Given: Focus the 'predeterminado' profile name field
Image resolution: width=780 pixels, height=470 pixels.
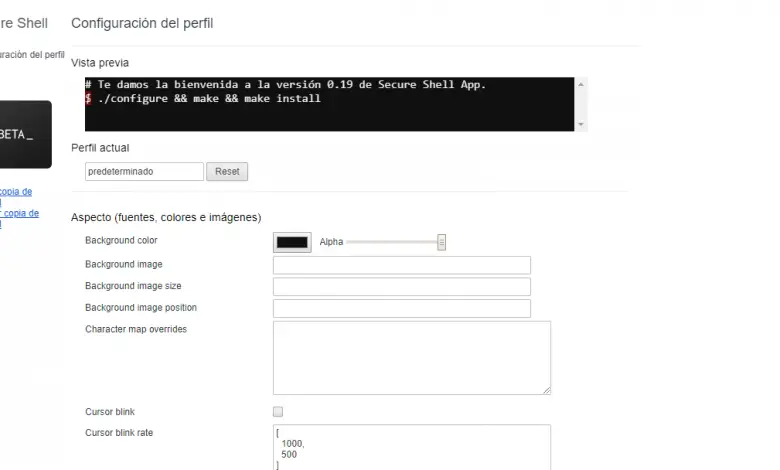Looking at the screenshot, I should pyautogui.click(x=144, y=172).
